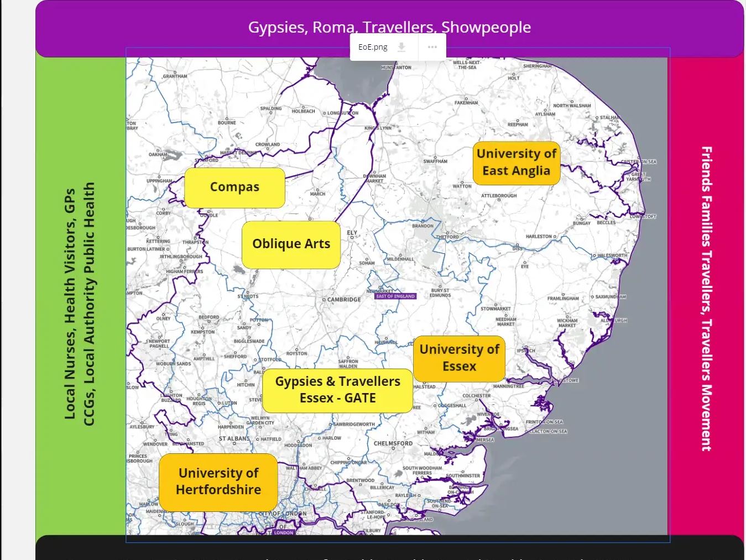Download the EoE.png image
The width and height of the screenshot is (746, 560).
402,47
